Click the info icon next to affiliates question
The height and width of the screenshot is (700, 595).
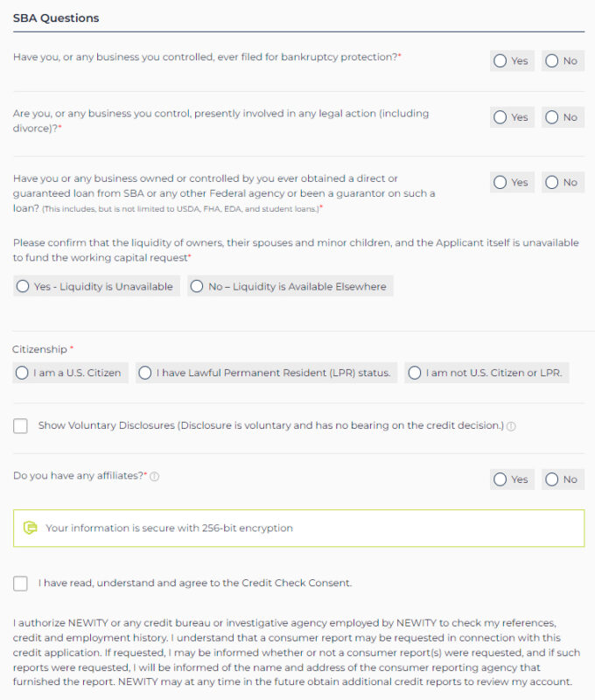pyautogui.click(x=155, y=477)
